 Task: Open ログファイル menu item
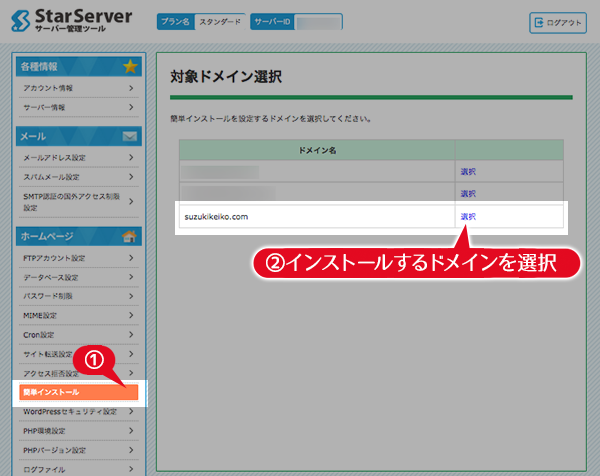pyautogui.click(x=78, y=469)
